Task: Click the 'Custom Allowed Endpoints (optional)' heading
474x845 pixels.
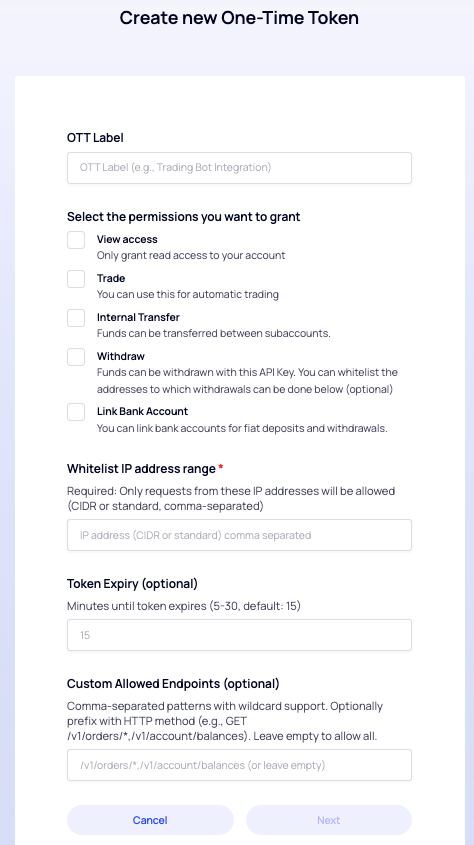Action: click(x=173, y=684)
